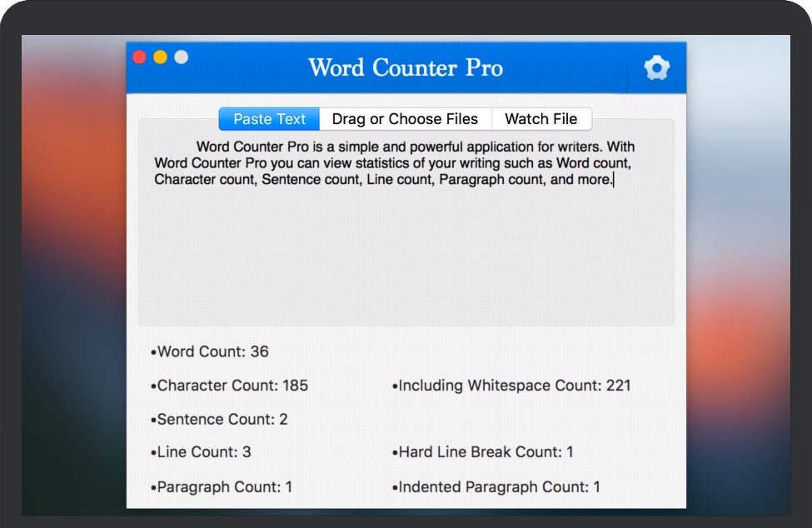Open the Watch File tab
Viewport: 812px width, 528px height.
(x=541, y=119)
